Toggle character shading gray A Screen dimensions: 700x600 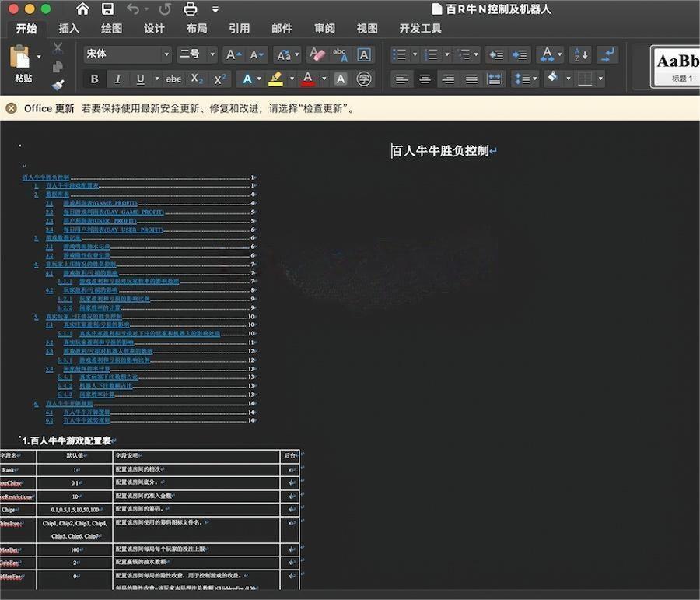pos(341,79)
